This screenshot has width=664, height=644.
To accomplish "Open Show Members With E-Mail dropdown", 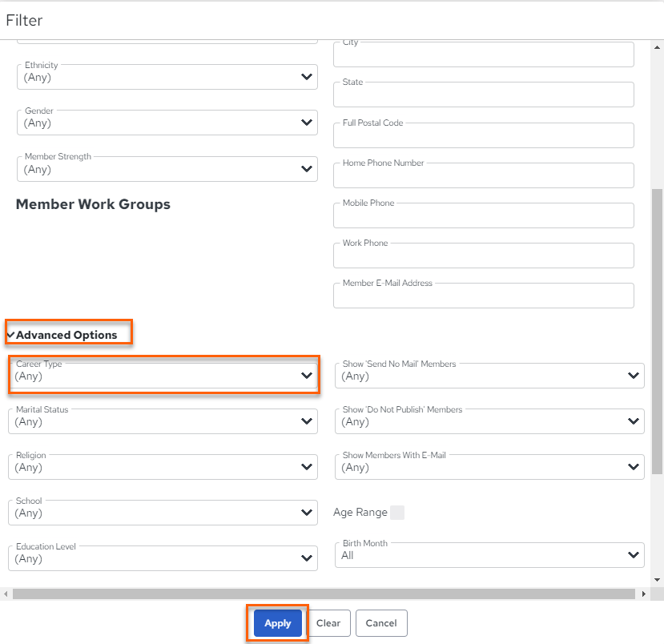I will click(x=489, y=467).
